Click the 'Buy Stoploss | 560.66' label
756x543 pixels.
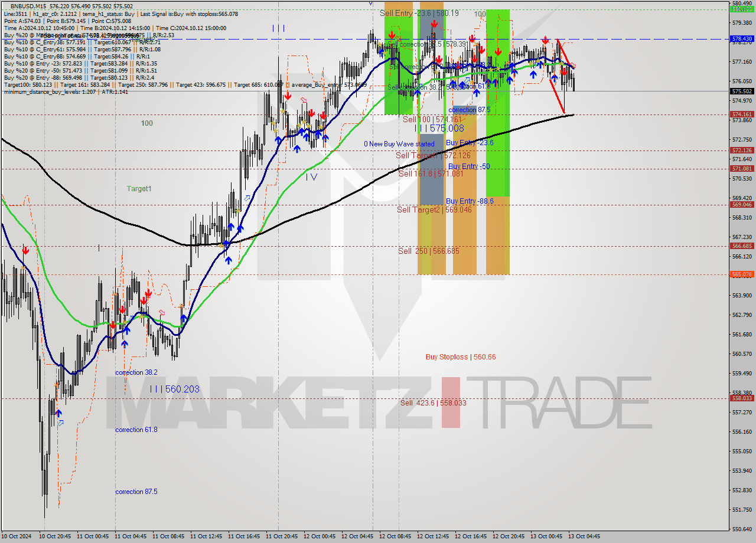(x=461, y=357)
